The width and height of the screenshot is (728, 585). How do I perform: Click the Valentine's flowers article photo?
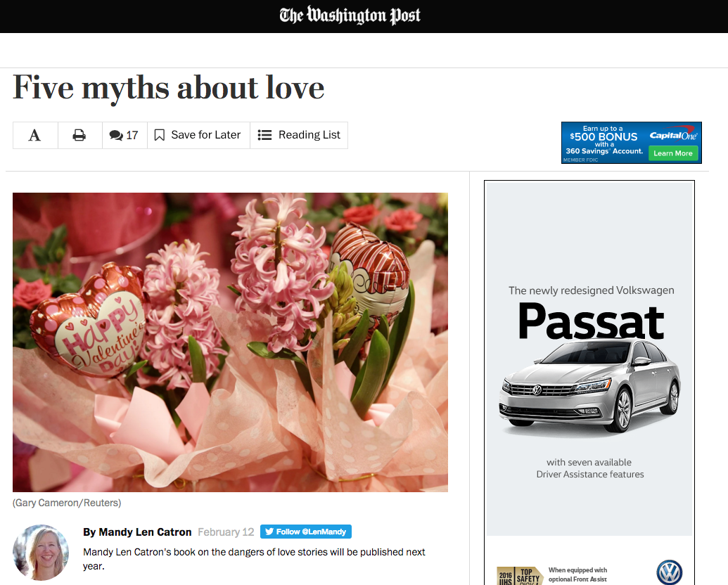[230, 342]
